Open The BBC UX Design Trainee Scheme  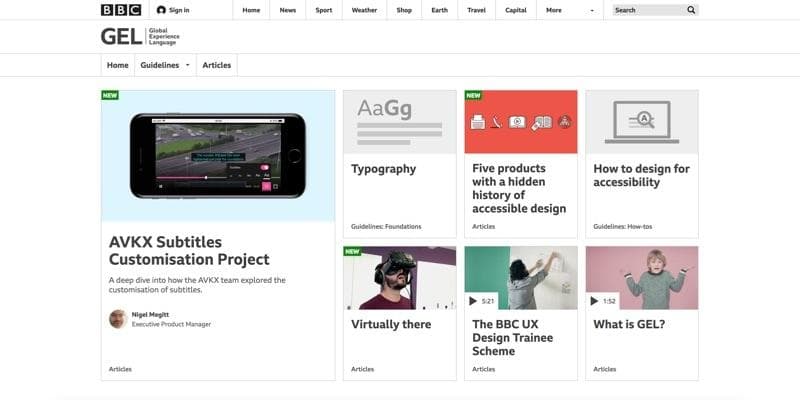512,338
